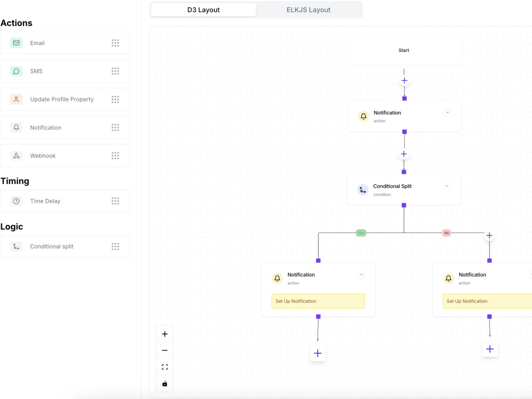Click Set Up Notification on No branch
Image resolution: width=532 pixels, height=399 pixels.
(x=487, y=301)
